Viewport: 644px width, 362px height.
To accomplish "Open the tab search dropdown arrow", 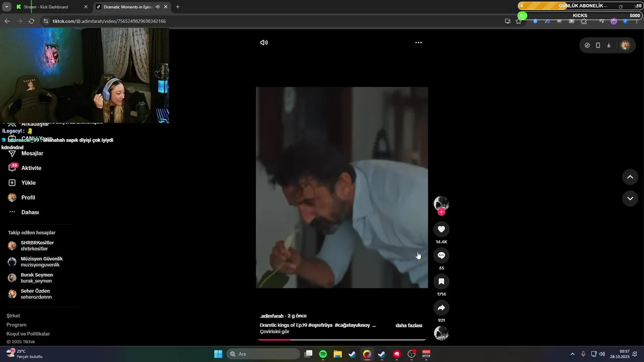I will point(7,7).
